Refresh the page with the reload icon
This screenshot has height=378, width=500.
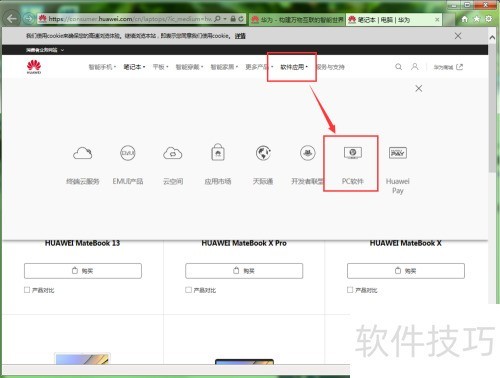(241, 19)
